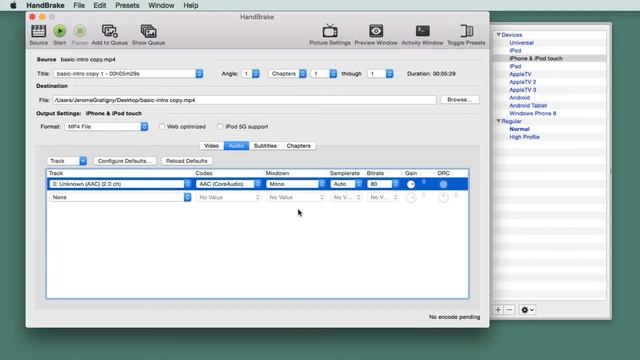Click the Configure Defaults... button
The height and width of the screenshot is (360, 640).
pos(124,161)
